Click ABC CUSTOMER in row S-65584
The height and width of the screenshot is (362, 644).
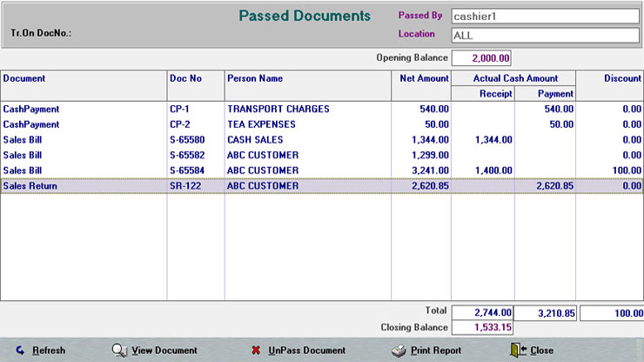tap(263, 171)
